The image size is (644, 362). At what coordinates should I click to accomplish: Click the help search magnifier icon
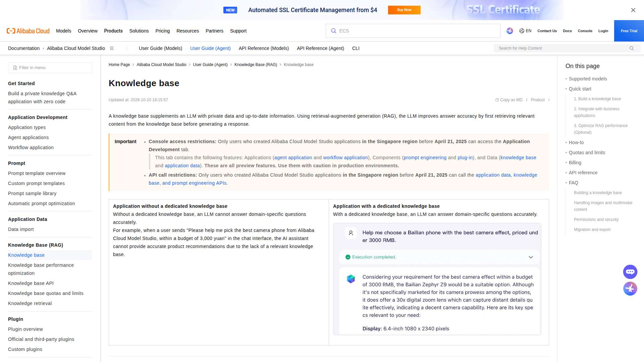pyautogui.click(x=632, y=48)
